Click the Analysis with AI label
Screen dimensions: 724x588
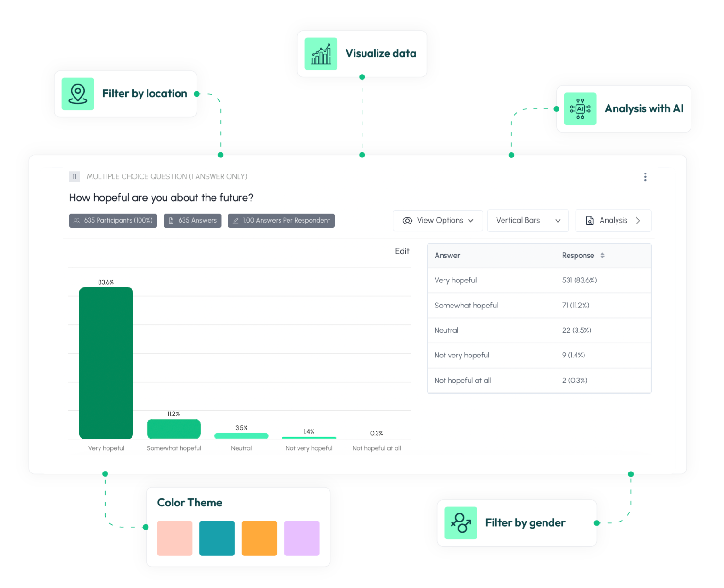click(644, 109)
